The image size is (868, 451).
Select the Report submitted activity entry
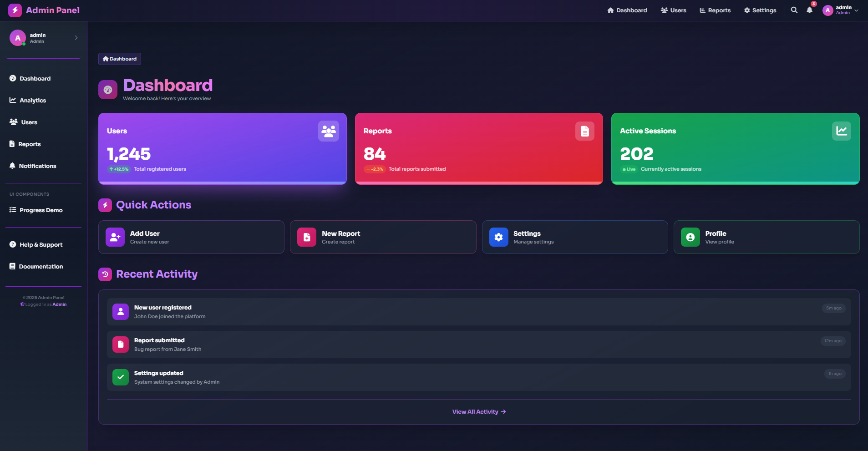159,344
